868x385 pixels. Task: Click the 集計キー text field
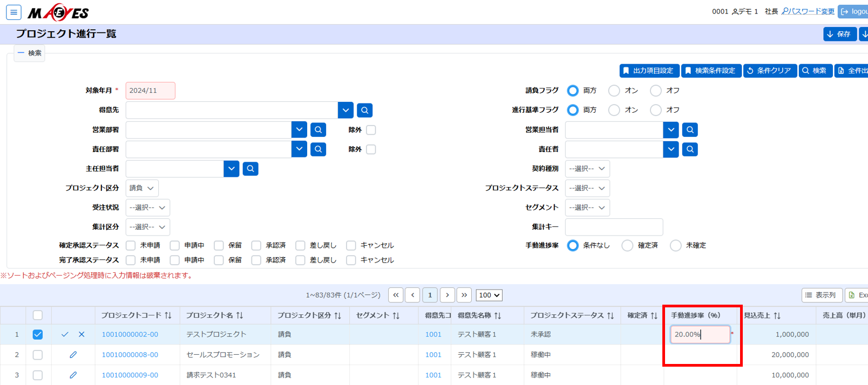point(614,227)
